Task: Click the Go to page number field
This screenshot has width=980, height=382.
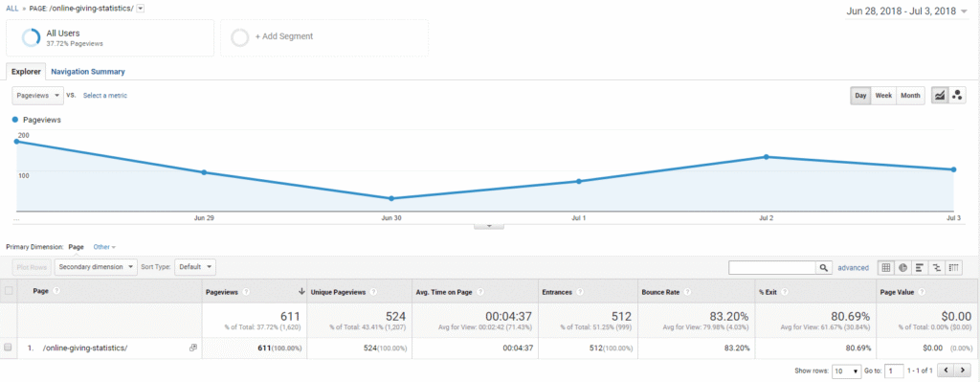Action: click(x=894, y=371)
